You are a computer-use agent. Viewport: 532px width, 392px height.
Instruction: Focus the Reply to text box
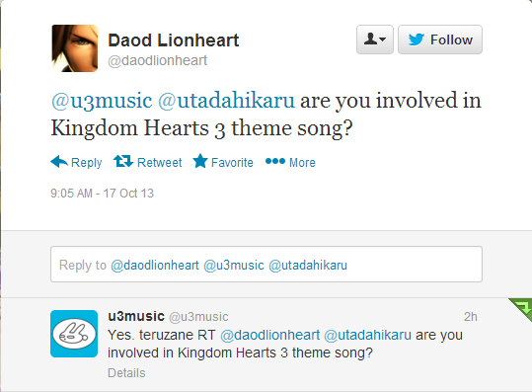pyautogui.click(x=266, y=265)
